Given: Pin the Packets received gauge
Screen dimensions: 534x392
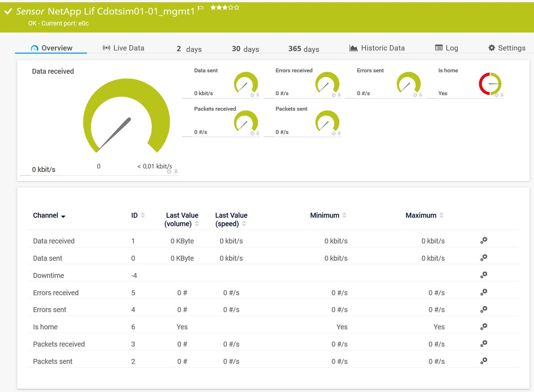Looking at the screenshot, I should click(x=257, y=134).
